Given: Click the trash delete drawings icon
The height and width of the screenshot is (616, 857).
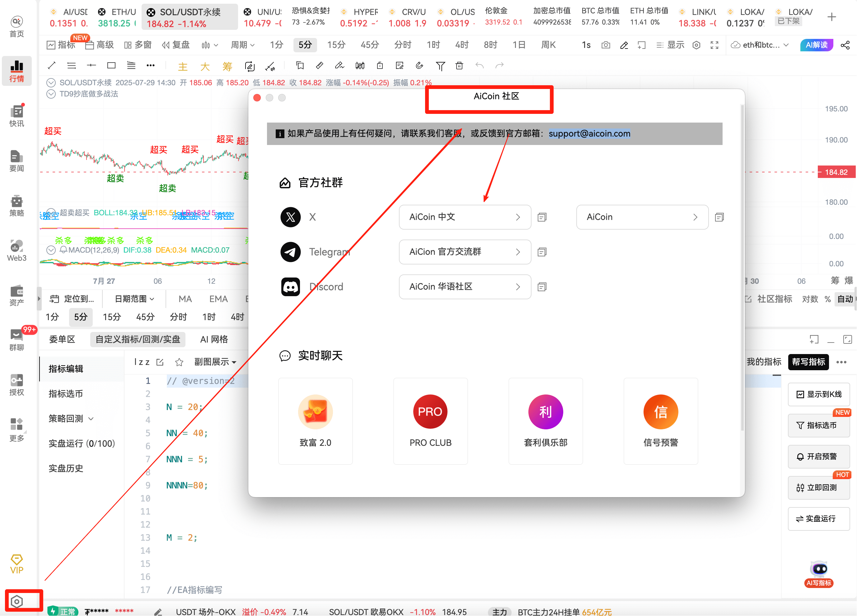Looking at the screenshot, I should [x=459, y=66].
